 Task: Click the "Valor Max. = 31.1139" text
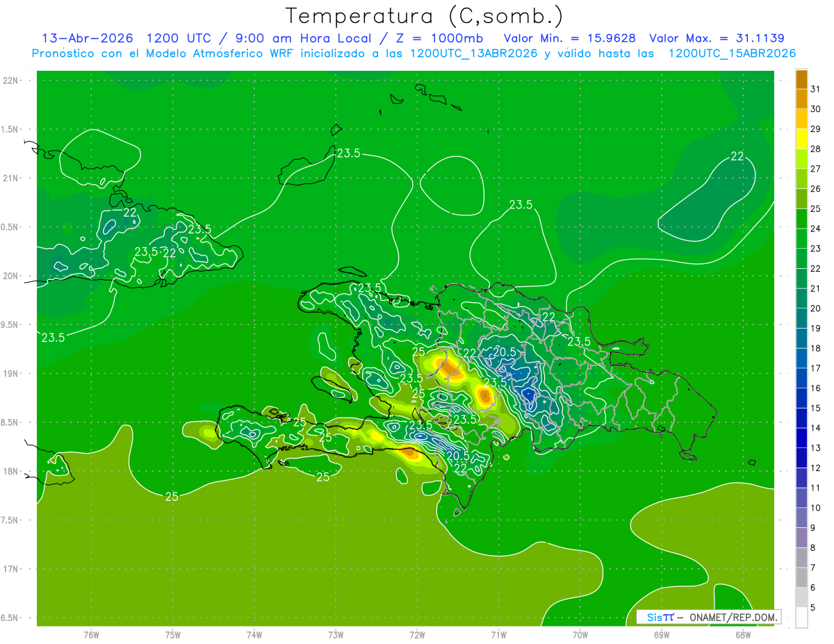click(717, 38)
